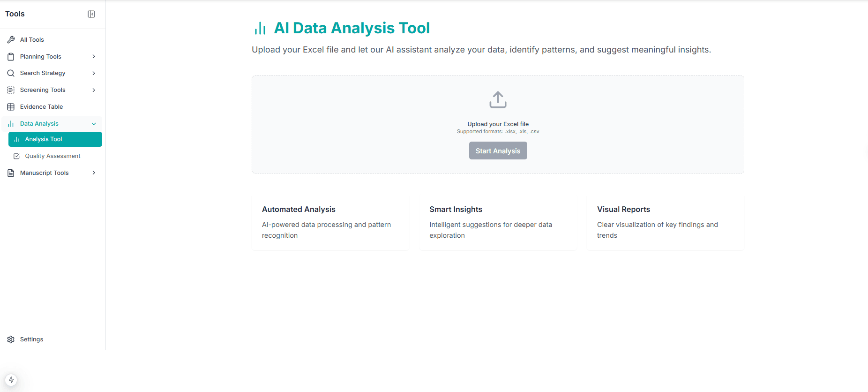The image size is (868, 392).
Task: Open All Tools menu item
Action: (52, 40)
